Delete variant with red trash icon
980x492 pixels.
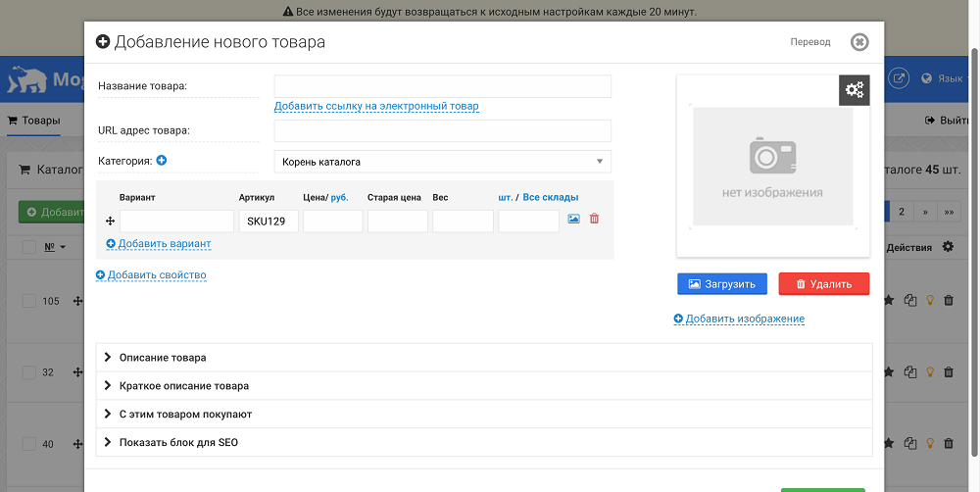[595, 219]
